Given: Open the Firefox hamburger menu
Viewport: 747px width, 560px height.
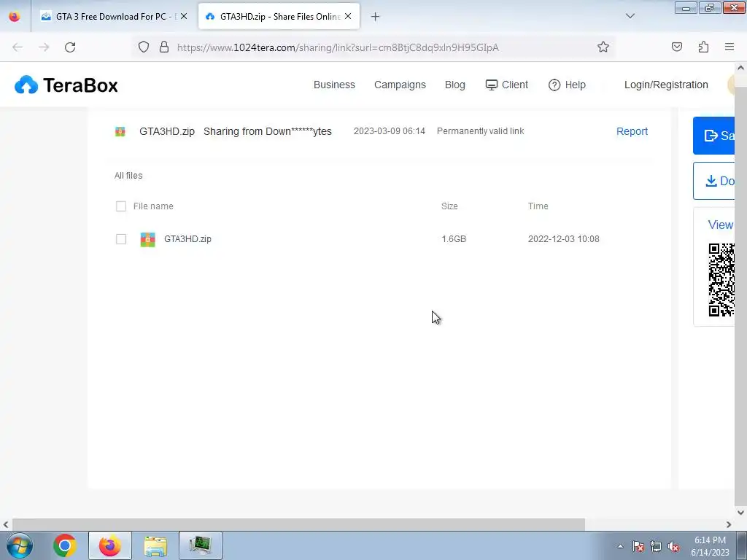Looking at the screenshot, I should click(729, 47).
